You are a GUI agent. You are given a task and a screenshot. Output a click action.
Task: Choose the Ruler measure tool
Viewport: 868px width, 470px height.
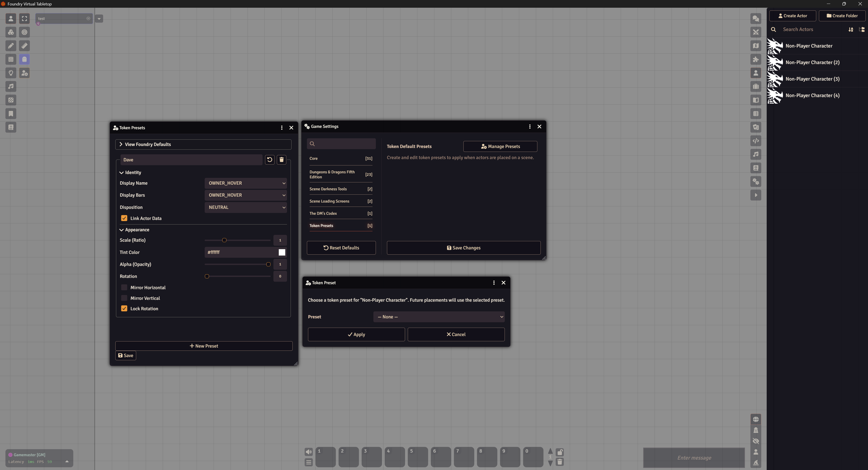(x=24, y=46)
